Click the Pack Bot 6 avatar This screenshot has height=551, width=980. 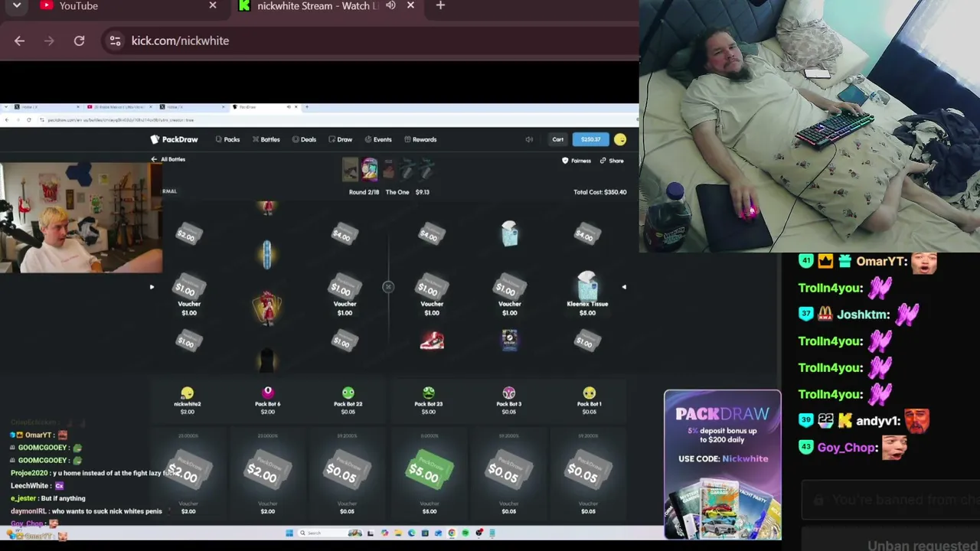268,393
